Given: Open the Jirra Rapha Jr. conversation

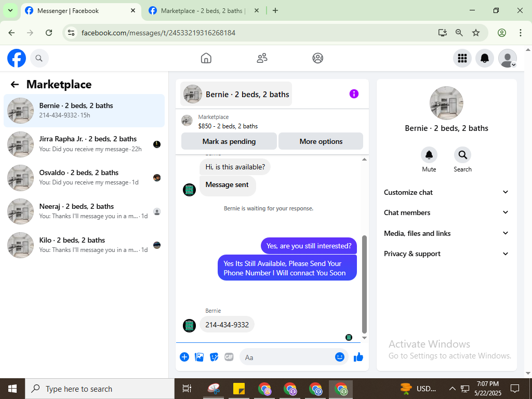Looking at the screenshot, I should pos(84,144).
